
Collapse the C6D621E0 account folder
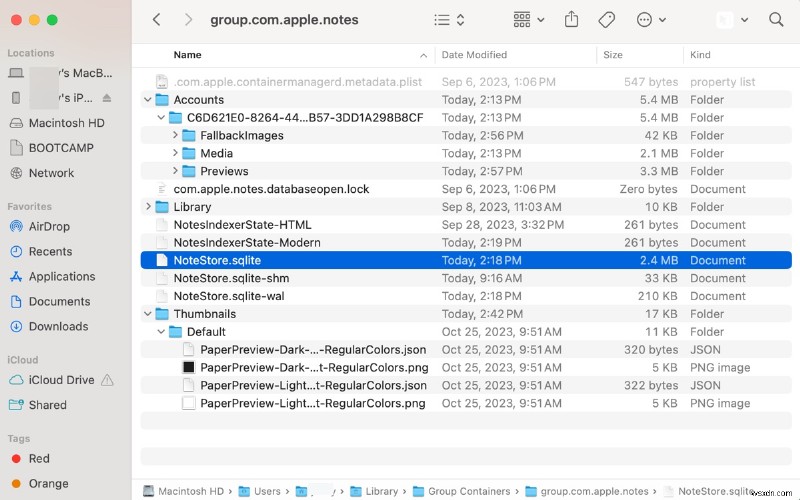[161, 117]
